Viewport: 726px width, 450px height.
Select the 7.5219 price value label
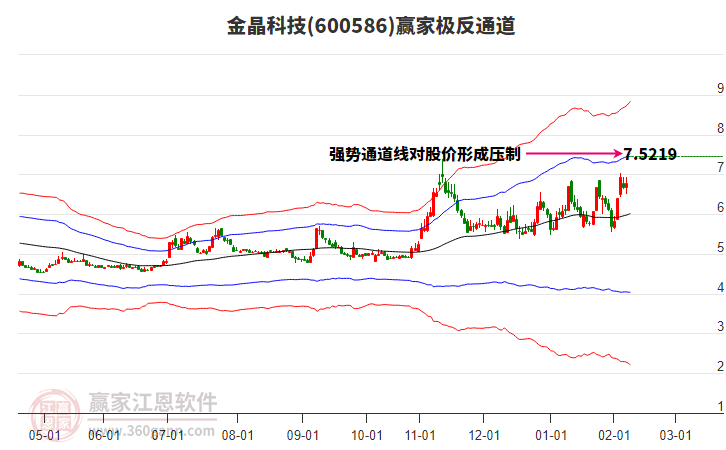(650, 154)
